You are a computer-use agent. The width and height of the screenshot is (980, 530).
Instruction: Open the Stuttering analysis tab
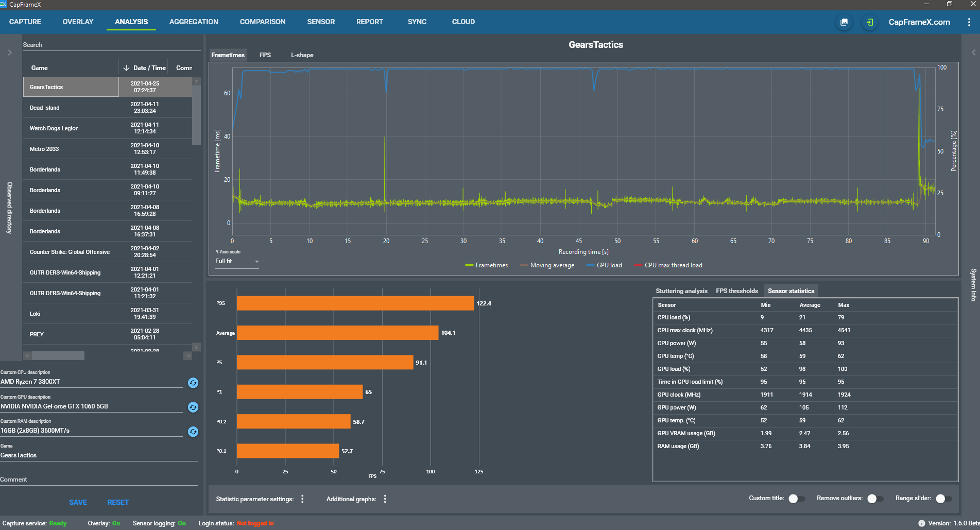681,291
